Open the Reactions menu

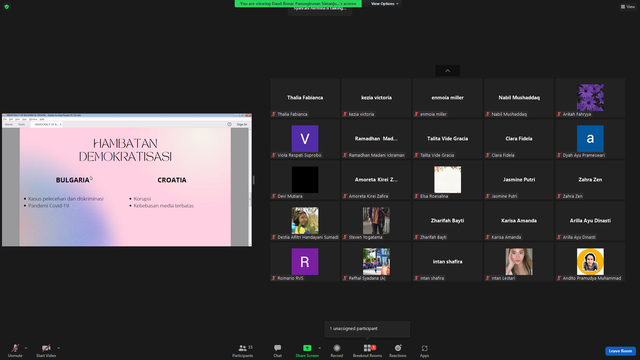(398, 350)
